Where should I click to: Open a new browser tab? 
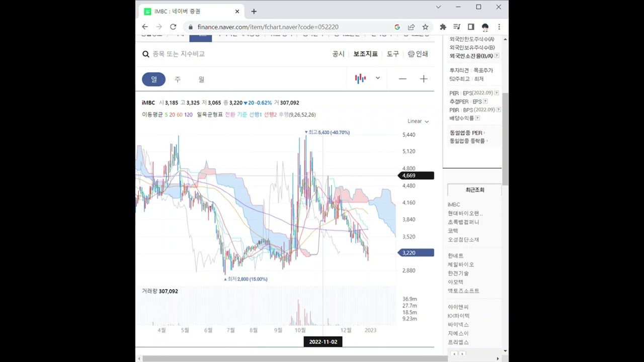[x=254, y=11]
